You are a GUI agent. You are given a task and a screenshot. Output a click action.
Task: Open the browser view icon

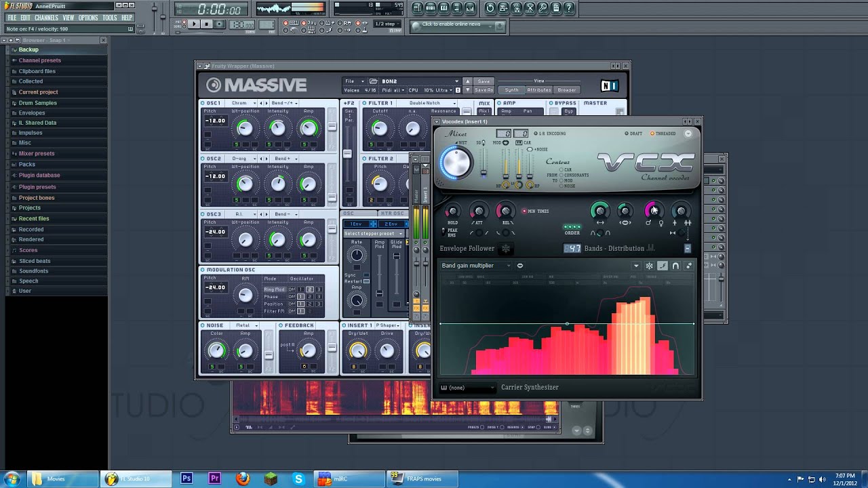click(457, 8)
